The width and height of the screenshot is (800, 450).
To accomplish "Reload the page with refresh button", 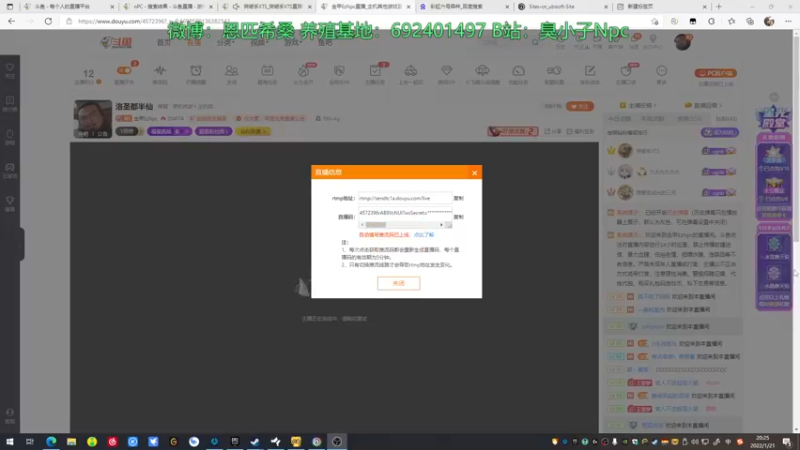I will pos(48,21).
